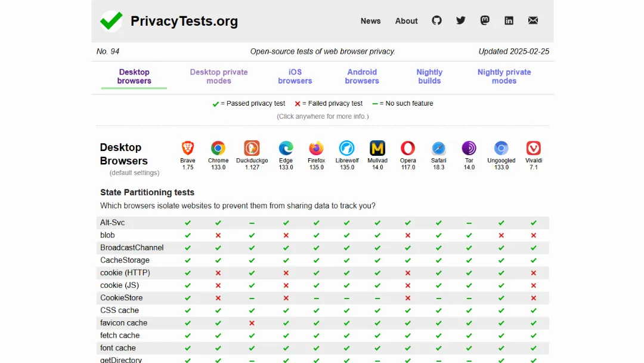Click Tor's dash in Alt-Svc row
Image resolution: width=644 pixels, height=363 pixels.
[x=469, y=223]
